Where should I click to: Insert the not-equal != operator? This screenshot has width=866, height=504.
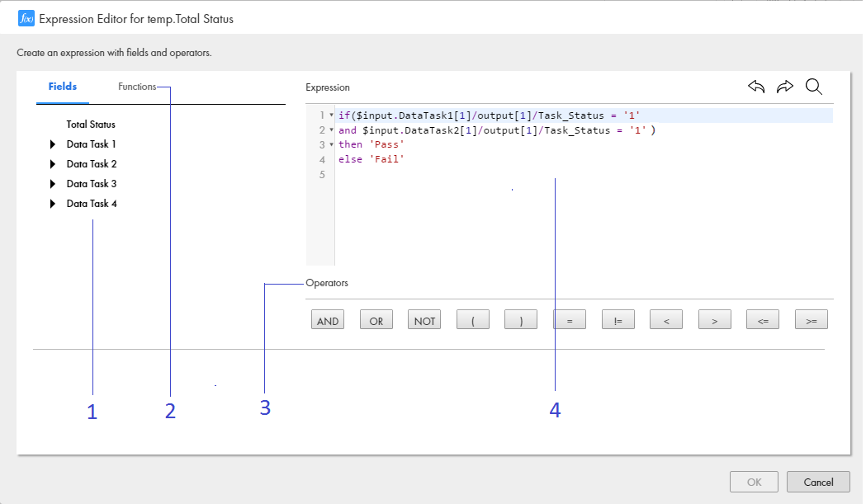click(x=618, y=319)
